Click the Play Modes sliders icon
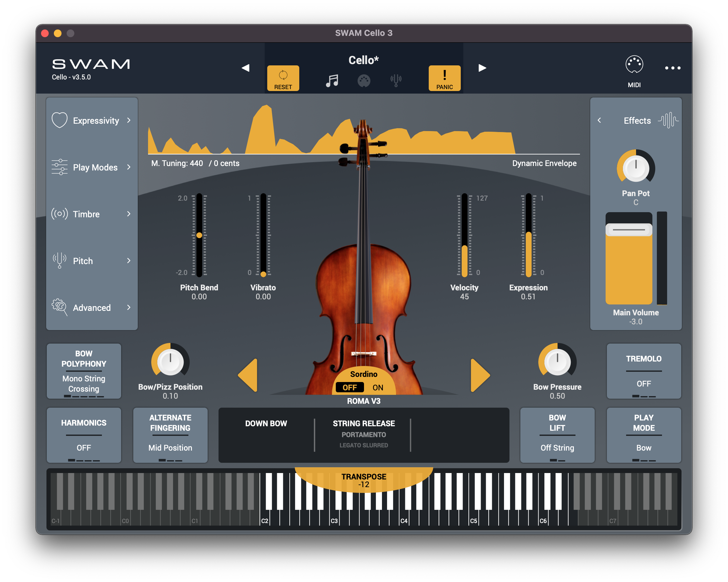728x582 pixels. (59, 167)
